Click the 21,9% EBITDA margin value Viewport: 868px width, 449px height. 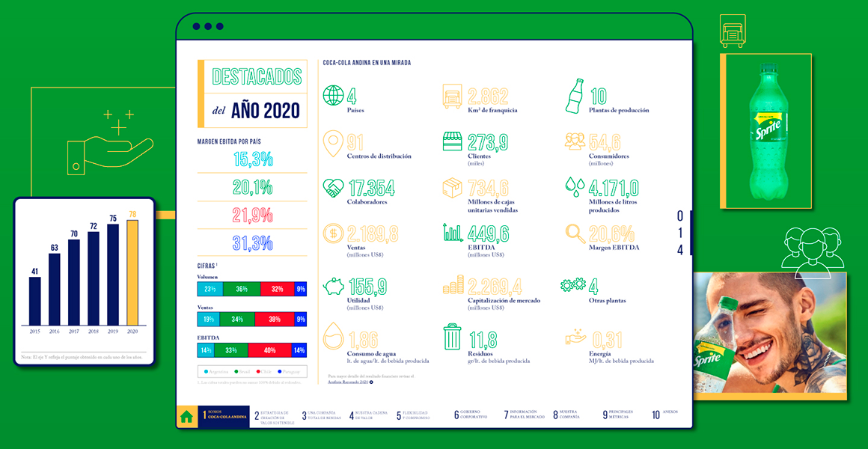[252, 215]
